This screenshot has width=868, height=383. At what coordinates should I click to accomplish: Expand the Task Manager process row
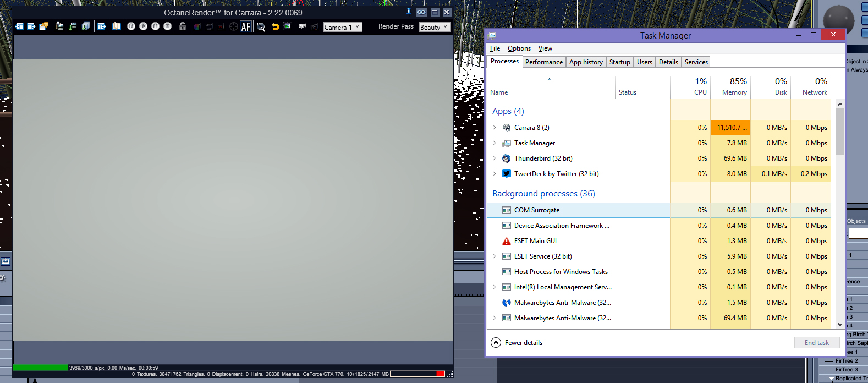(494, 143)
